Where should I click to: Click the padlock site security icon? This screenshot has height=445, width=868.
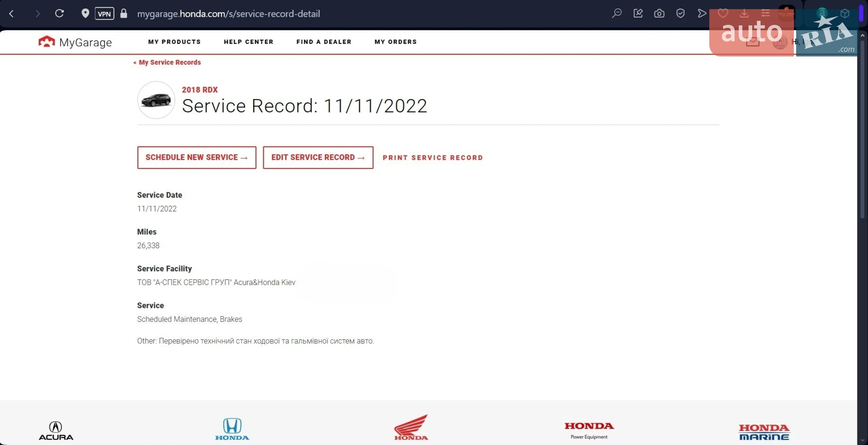124,13
